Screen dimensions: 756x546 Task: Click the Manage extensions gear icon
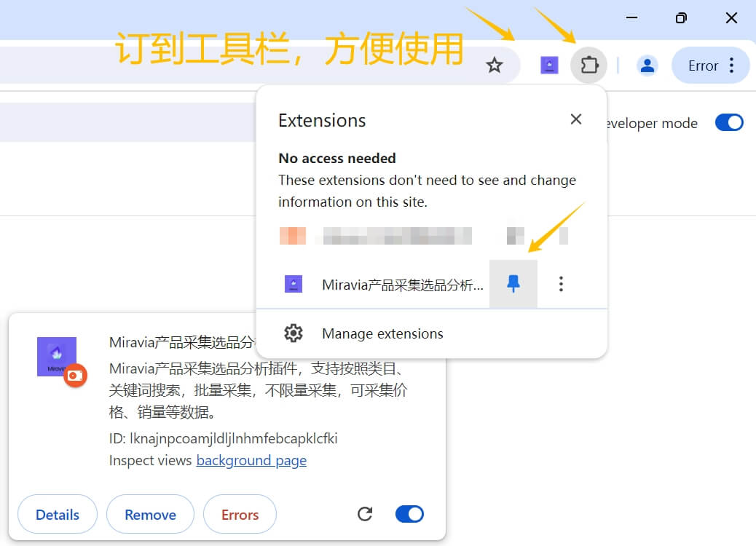click(293, 333)
